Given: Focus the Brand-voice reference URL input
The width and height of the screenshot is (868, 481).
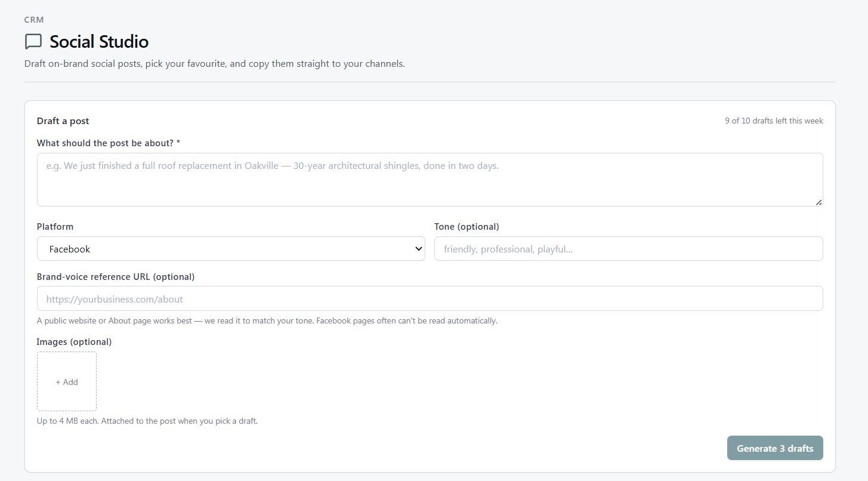Looking at the screenshot, I should click(x=430, y=298).
